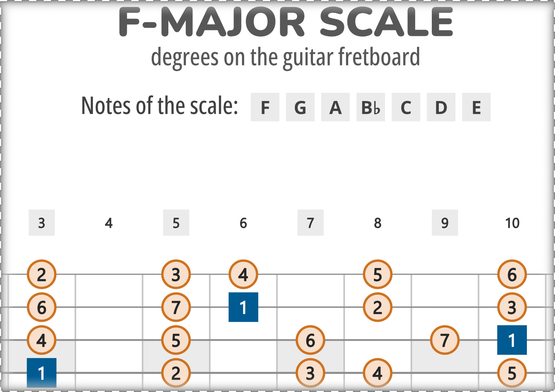The image size is (555, 392).
Task: Click the fret number 3 label
Action: pos(41,223)
